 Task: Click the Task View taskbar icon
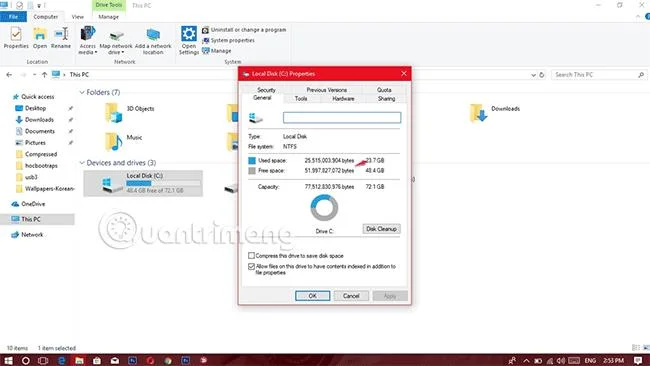point(43,360)
